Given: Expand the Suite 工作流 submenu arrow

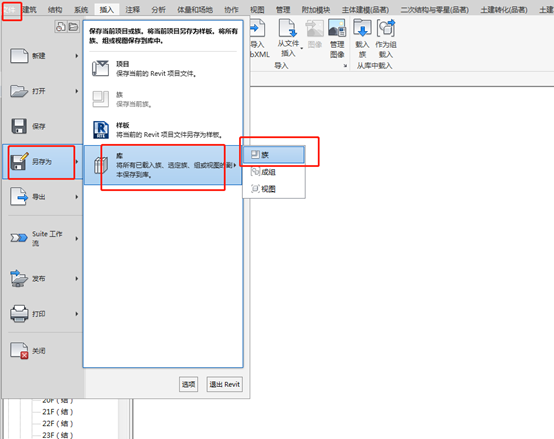Looking at the screenshot, I should pyautogui.click(x=77, y=239).
